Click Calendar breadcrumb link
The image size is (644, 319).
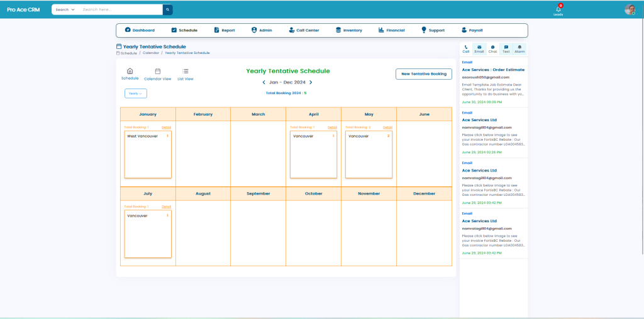point(151,53)
